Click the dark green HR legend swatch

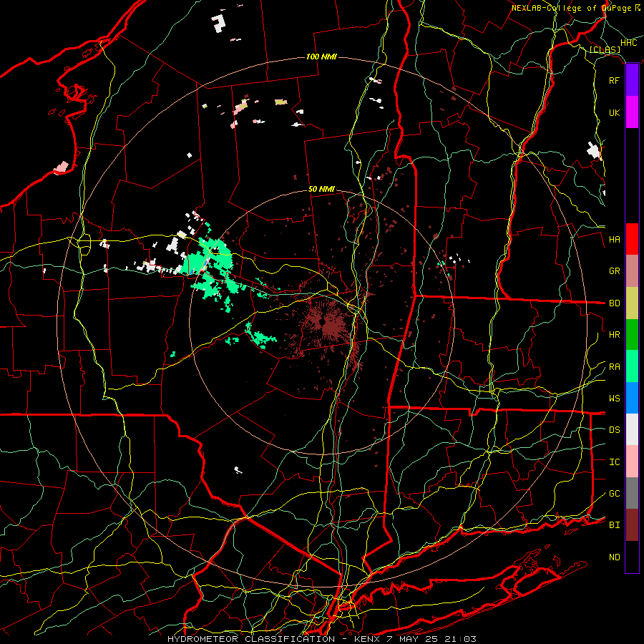point(632,334)
